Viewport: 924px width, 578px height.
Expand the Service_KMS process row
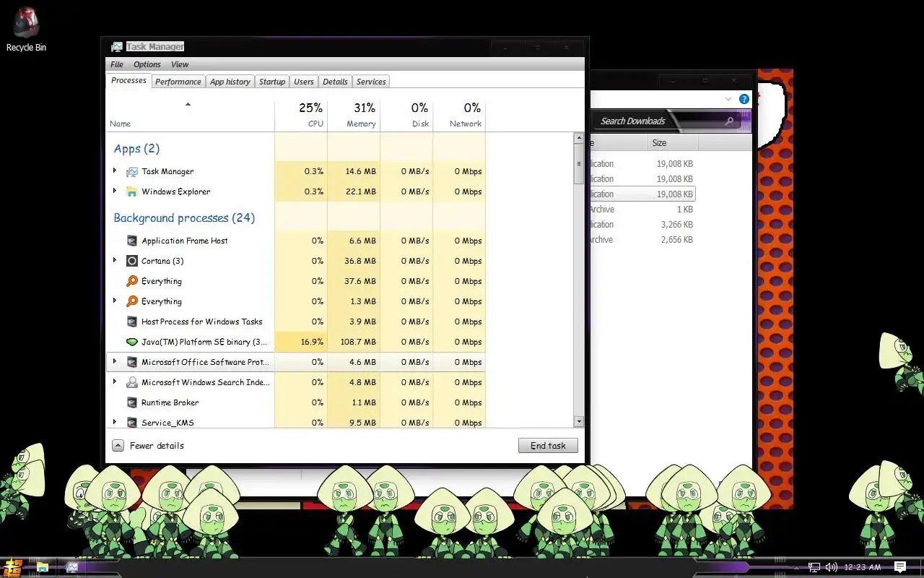pyautogui.click(x=115, y=423)
